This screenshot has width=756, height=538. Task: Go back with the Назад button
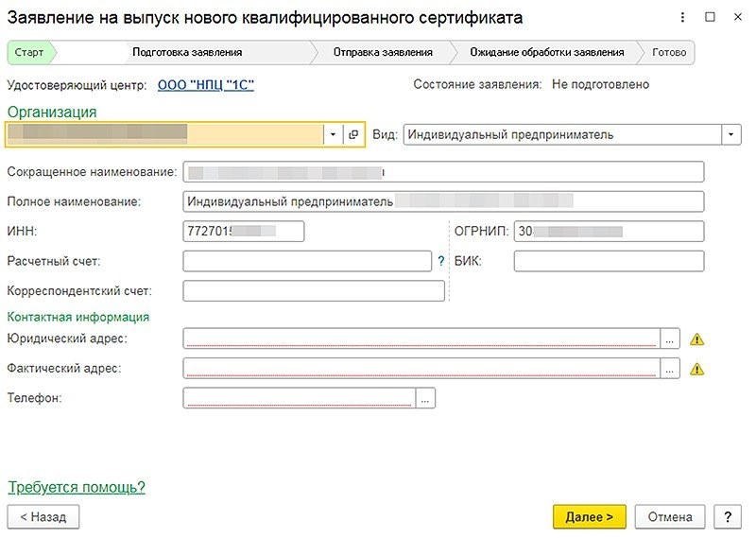43,517
